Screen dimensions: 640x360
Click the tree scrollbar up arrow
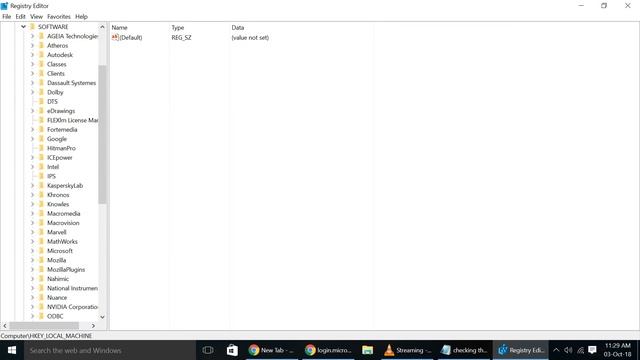102,27
